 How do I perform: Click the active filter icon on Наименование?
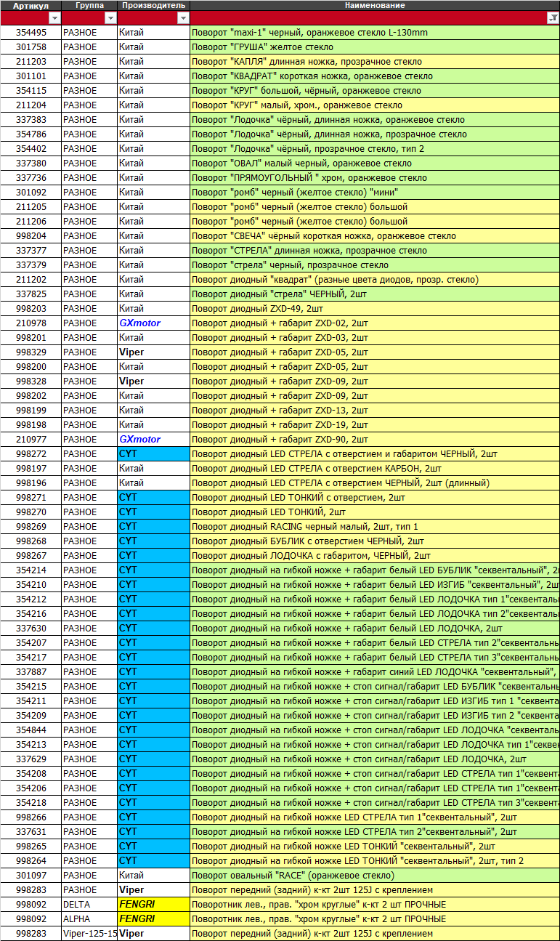(552, 18)
